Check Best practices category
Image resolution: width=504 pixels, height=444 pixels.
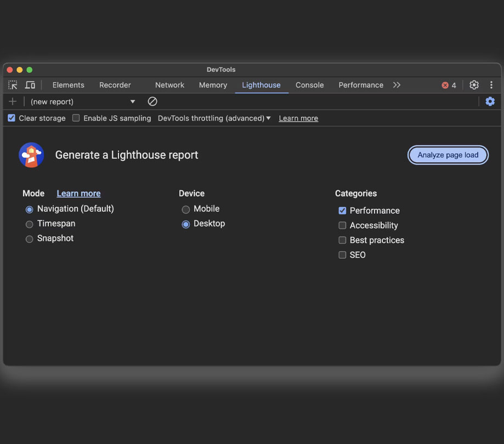click(x=342, y=240)
